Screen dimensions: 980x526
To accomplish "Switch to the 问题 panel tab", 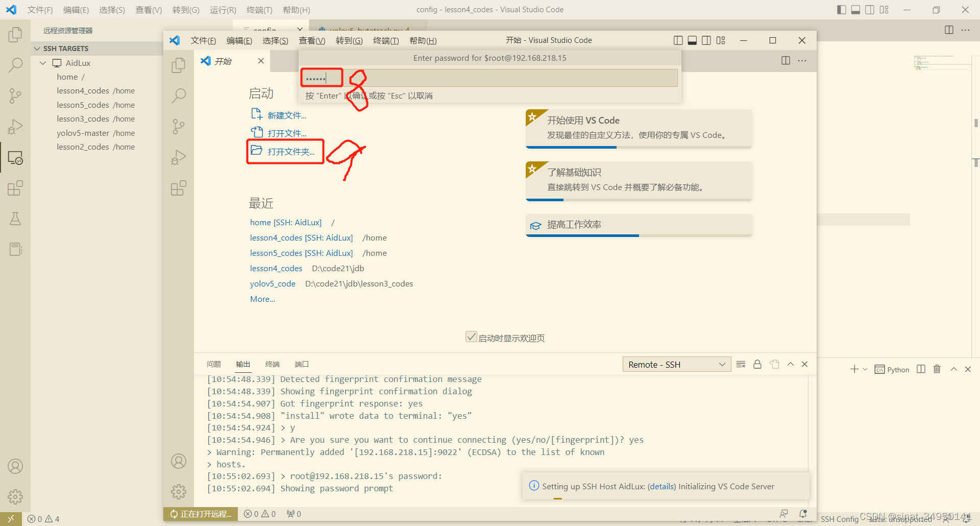I will [x=214, y=364].
